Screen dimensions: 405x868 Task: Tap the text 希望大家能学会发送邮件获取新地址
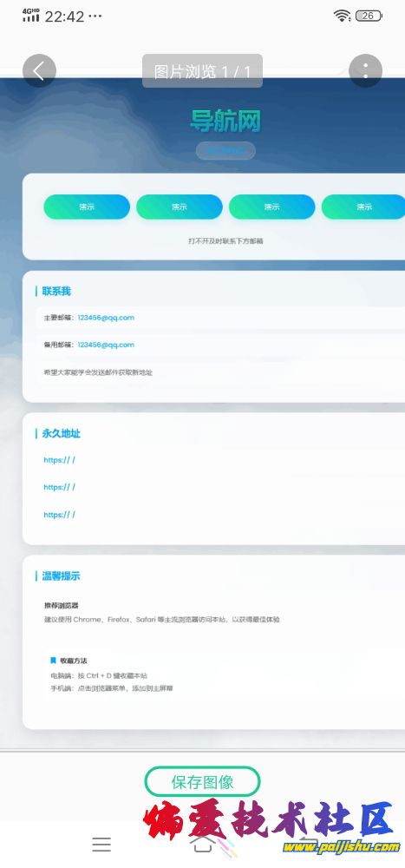point(98,372)
